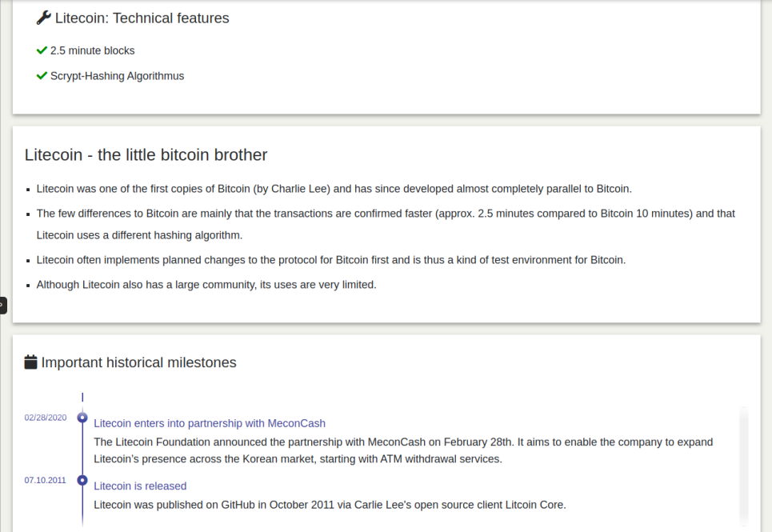Click the dark side tab at left edge
Screen dimensions: 772x532
[x=3, y=305]
